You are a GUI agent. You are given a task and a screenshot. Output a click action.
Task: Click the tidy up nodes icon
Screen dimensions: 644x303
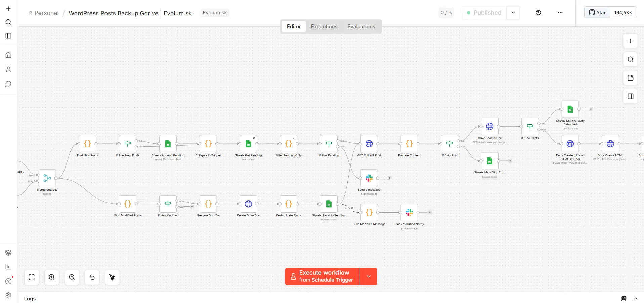(x=112, y=277)
